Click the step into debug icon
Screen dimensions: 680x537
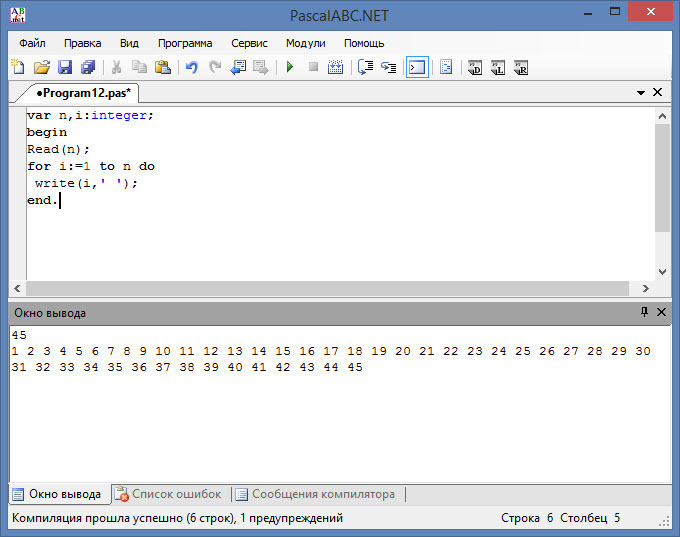click(389, 67)
